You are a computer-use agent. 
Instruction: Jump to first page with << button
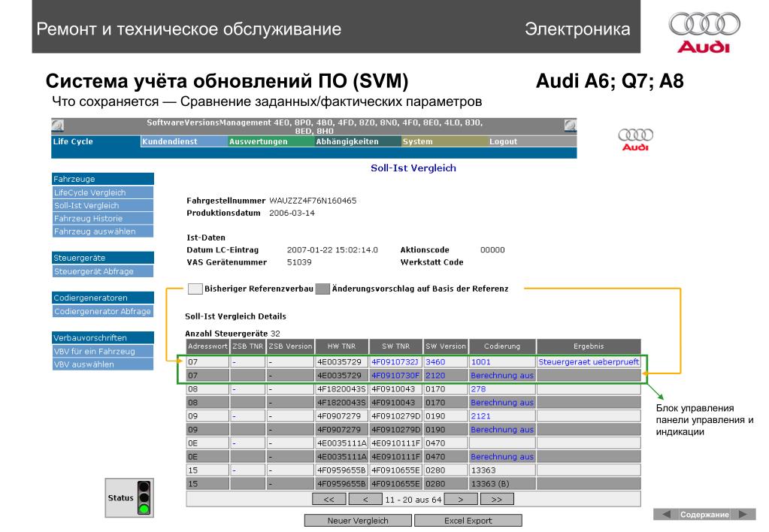pyautogui.click(x=329, y=500)
